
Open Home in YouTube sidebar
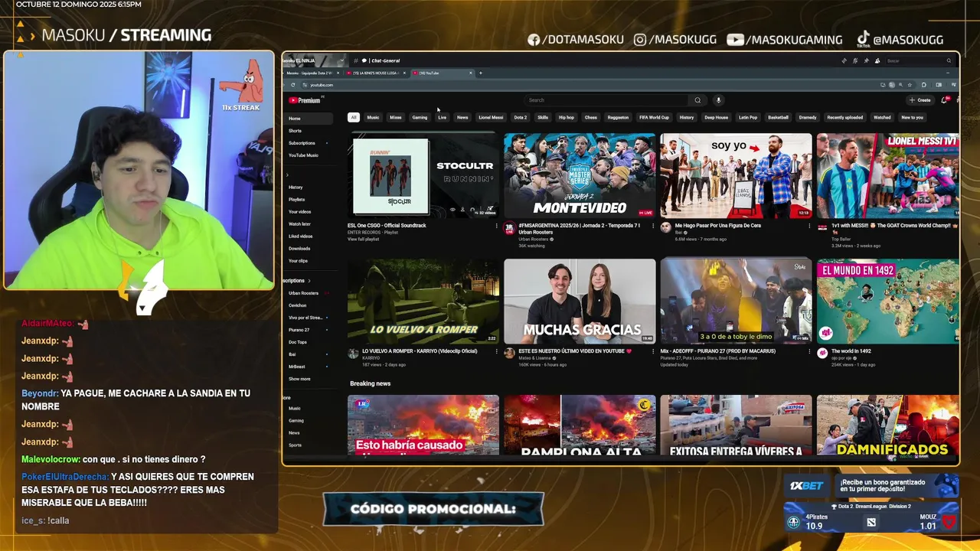(x=309, y=119)
